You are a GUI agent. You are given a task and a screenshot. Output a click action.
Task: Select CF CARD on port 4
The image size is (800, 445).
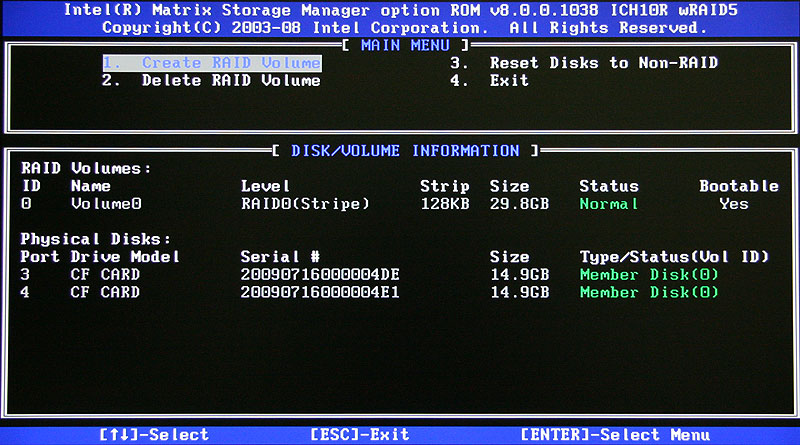click(x=105, y=292)
